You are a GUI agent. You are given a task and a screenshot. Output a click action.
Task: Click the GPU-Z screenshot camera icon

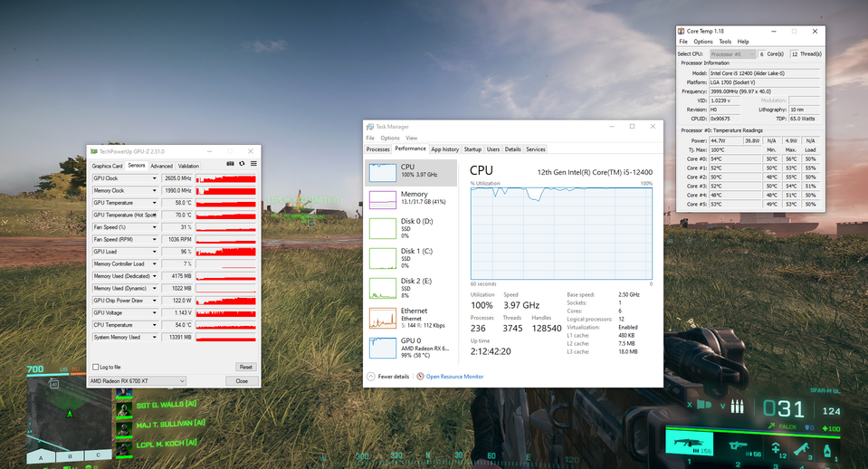pos(230,164)
